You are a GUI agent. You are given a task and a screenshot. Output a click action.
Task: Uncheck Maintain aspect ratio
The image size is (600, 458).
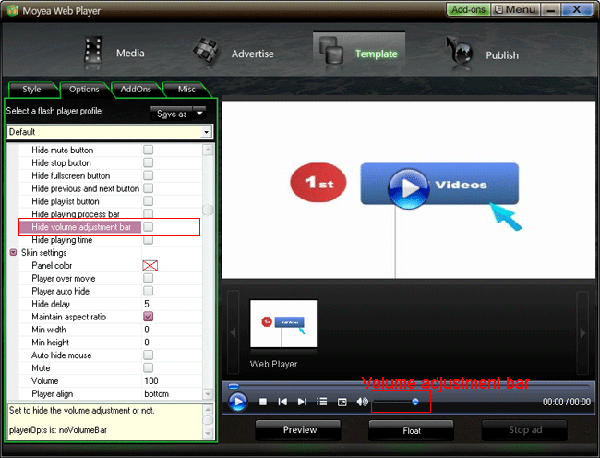[x=148, y=316]
